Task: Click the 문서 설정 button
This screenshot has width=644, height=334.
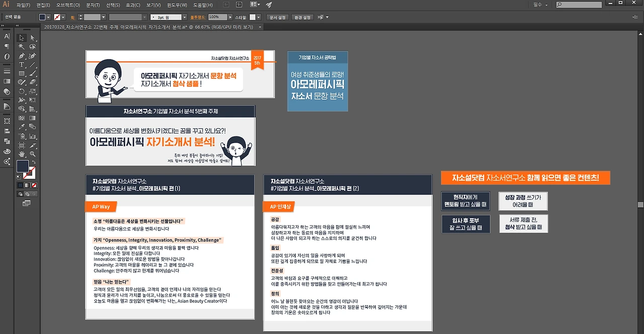Action: coord(278,17)
